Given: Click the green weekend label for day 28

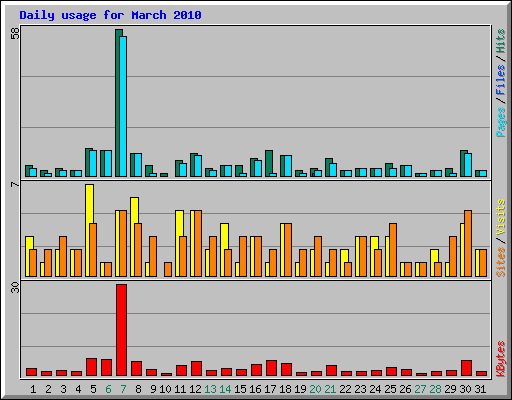Looking at the screenshot, I should click(x=435, y=389).
